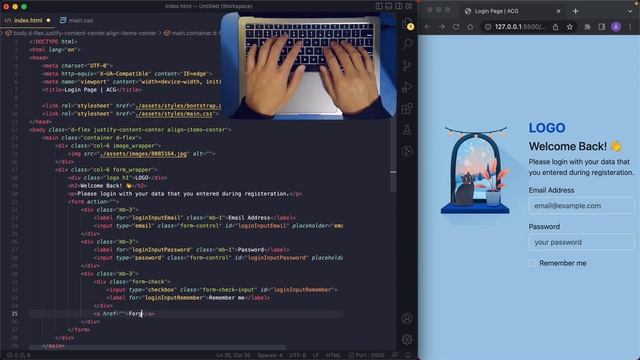
Task: Toggle the browser side panel icon
Action: pyautogui.click(x=602, y=27)
